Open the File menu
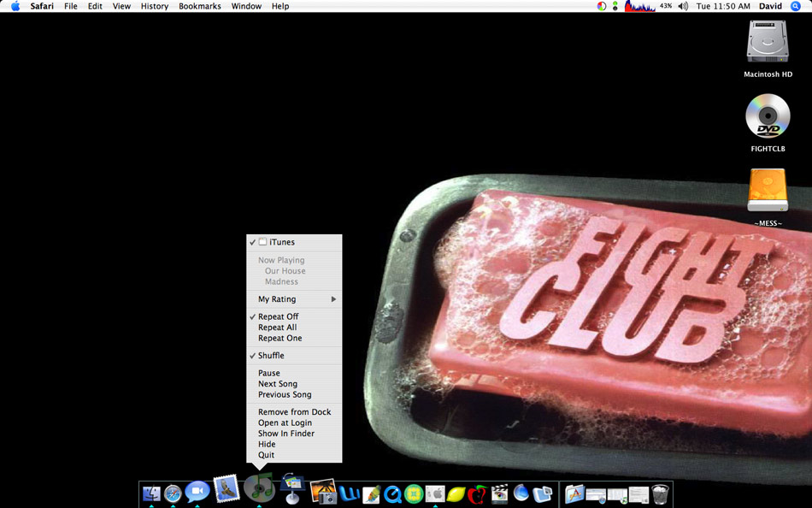 coord(71,6)
